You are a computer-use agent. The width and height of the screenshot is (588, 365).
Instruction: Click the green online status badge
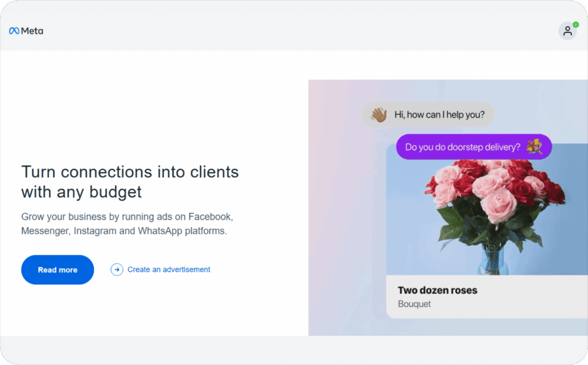[575, 24]
